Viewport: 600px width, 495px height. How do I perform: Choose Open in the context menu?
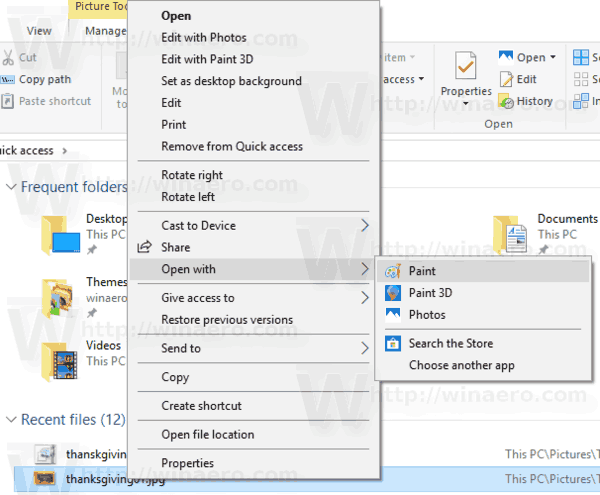253,16
